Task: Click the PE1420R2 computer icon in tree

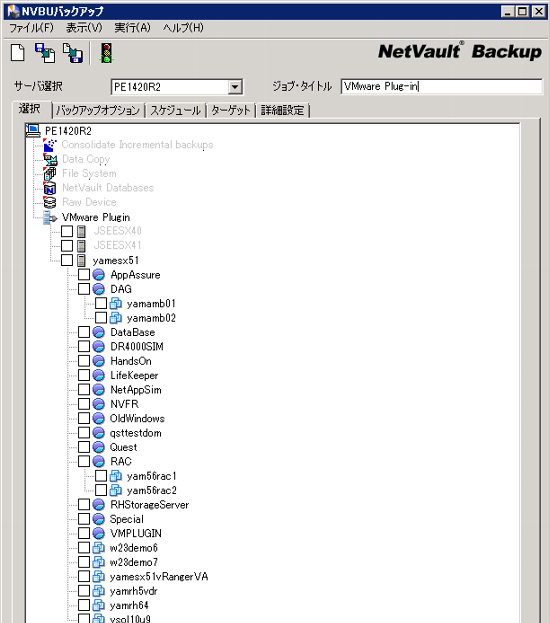Action: point(33,130)
